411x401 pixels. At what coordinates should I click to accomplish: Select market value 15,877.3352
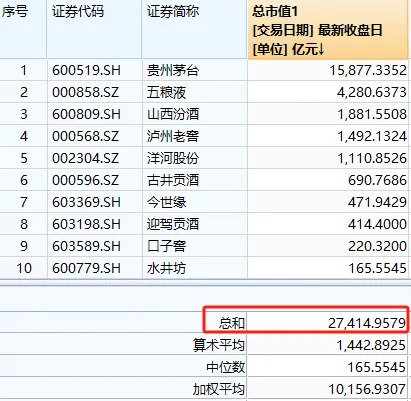pos(368,70)
